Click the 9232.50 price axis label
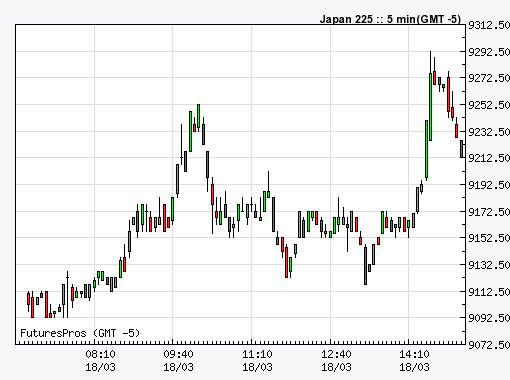The image size is (510, 380). (489, 132)
